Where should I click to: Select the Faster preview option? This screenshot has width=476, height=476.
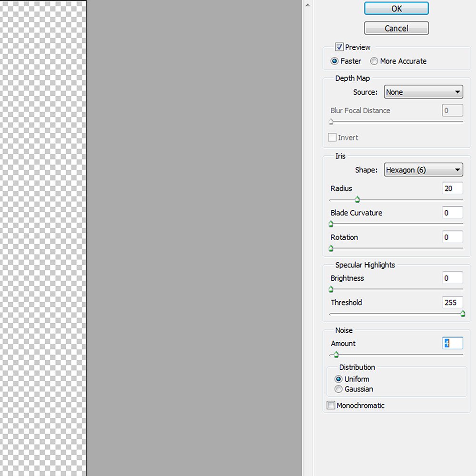[334, 61]
